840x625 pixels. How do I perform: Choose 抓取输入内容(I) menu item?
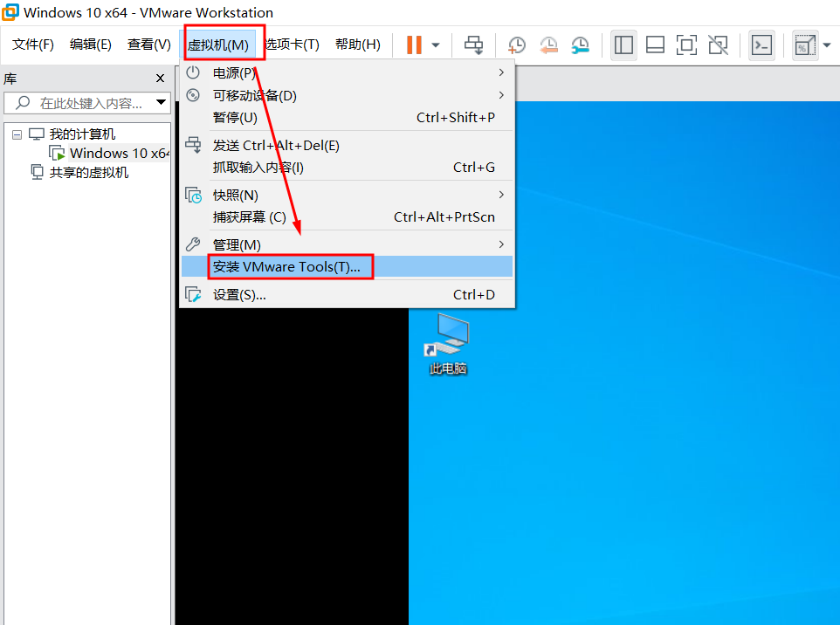tap(348, 167)
